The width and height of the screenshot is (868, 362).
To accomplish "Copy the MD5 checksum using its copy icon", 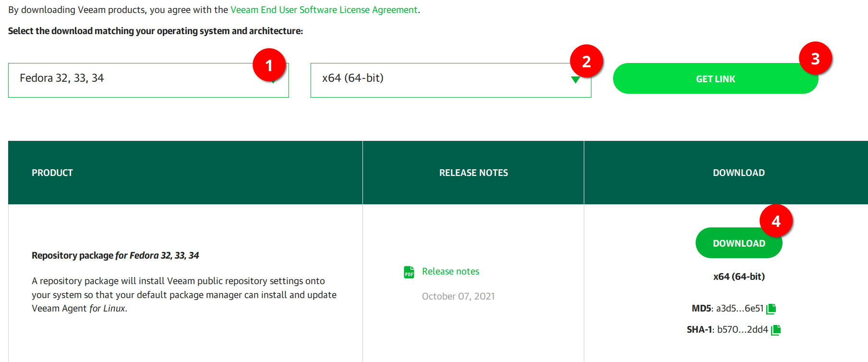I will click(x=771, y=309).
